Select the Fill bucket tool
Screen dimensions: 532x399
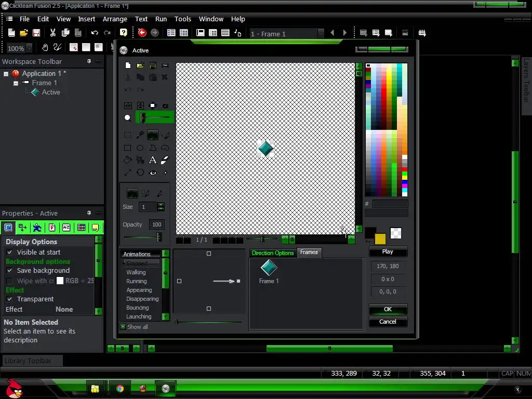(128, 160)
